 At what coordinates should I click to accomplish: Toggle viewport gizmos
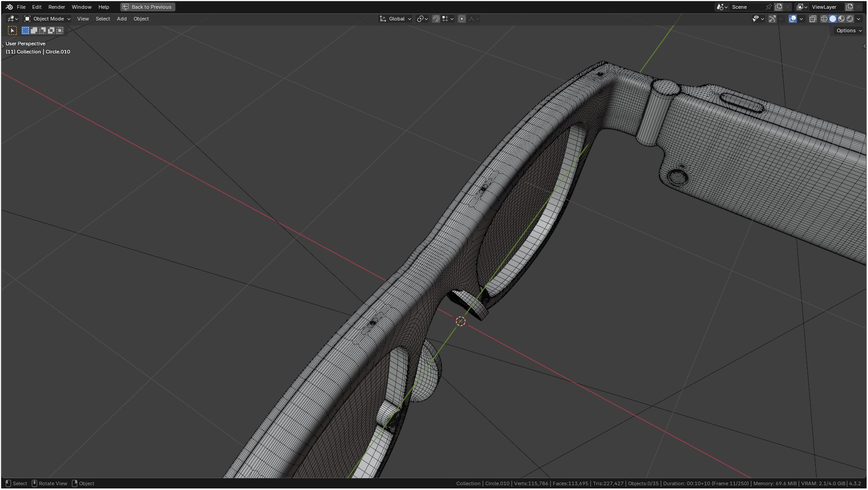772,19
